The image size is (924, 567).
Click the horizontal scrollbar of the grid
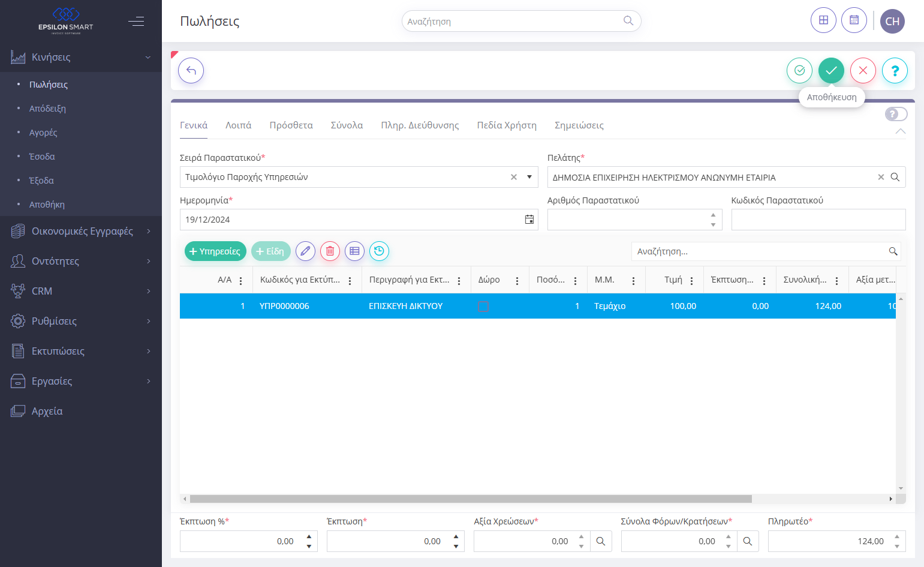coord(471,499)
